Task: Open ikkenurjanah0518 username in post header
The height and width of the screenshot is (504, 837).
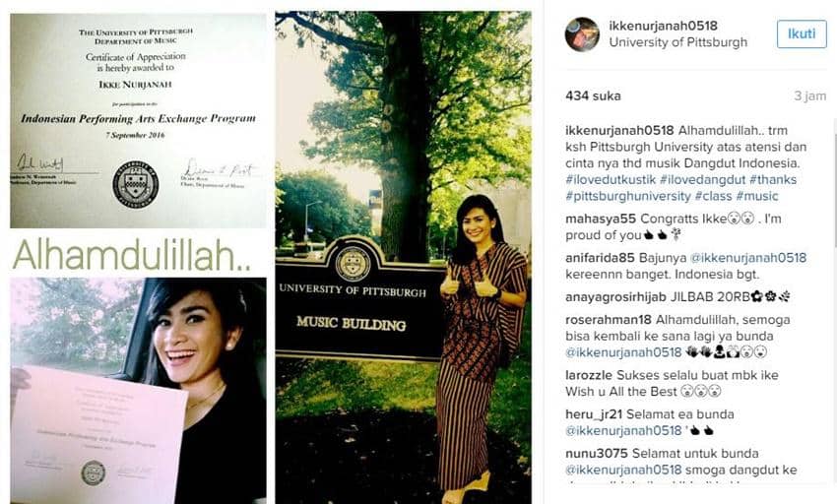Action: [663, 25]
